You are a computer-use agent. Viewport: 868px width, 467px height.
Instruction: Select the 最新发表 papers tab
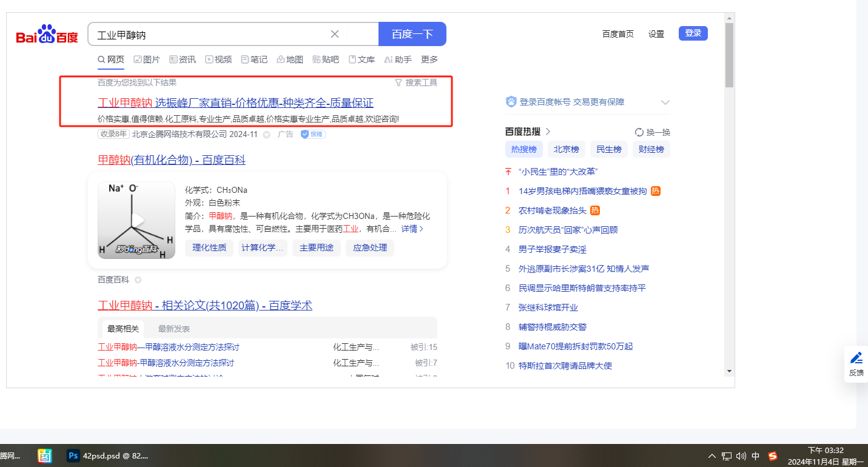174,329
